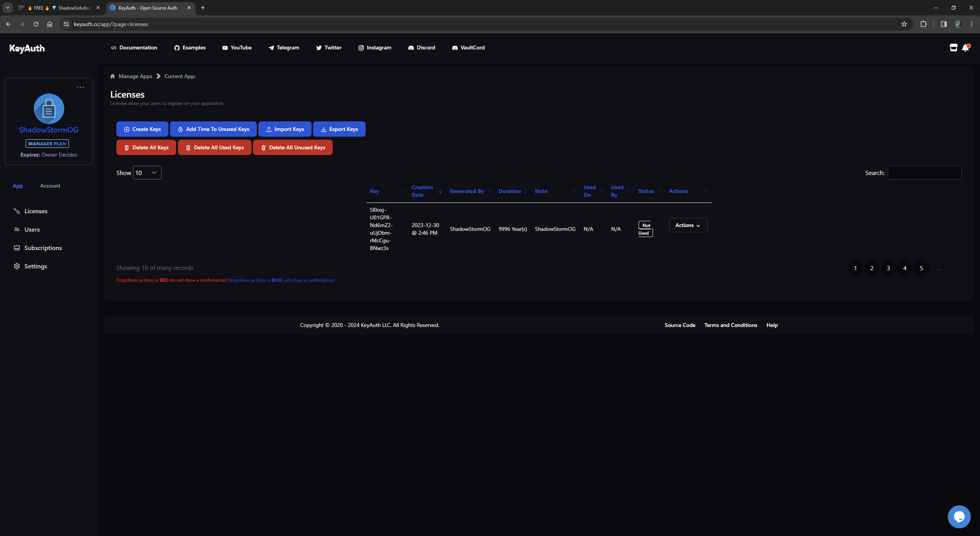
Task: Open the Instagram link
Action: [x=375, y=47]
